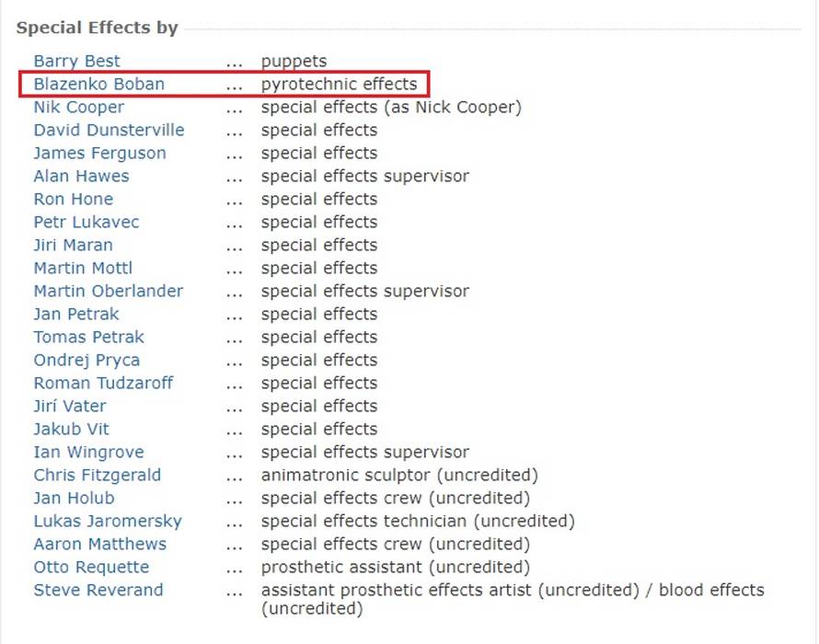Image resolution: width=819 pixels, height=644 pixels.
Task: Open Otto Requette's credit page
Action: [91, 568]
